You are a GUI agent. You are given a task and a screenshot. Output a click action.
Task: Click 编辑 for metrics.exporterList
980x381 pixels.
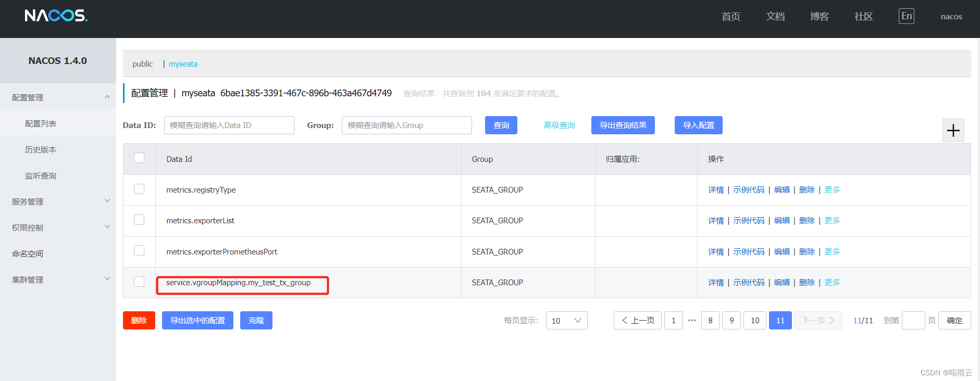[781, 221]
